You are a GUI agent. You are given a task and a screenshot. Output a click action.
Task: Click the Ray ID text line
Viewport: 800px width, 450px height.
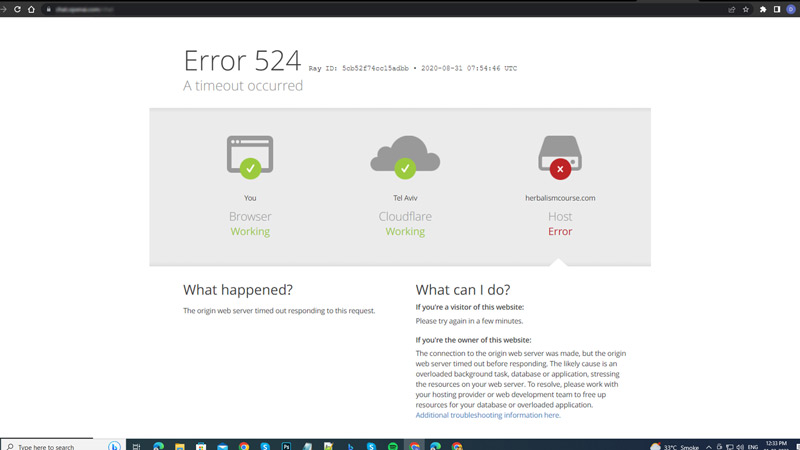pyautogui.click(x=413, y=68)
